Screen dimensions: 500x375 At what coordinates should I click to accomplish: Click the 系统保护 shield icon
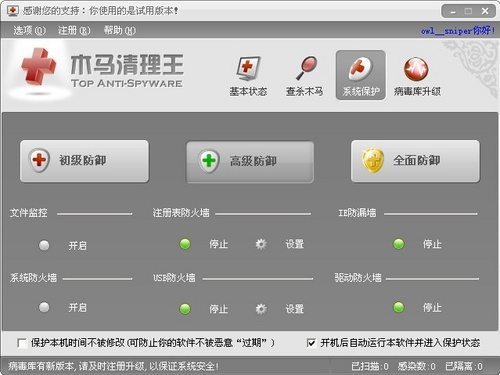[360, 69]
